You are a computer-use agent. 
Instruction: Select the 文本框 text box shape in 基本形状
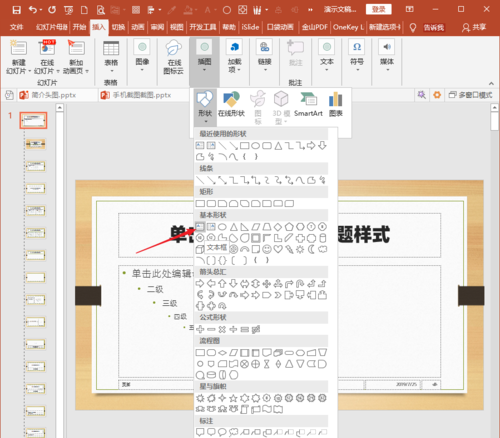coord(200,227)
